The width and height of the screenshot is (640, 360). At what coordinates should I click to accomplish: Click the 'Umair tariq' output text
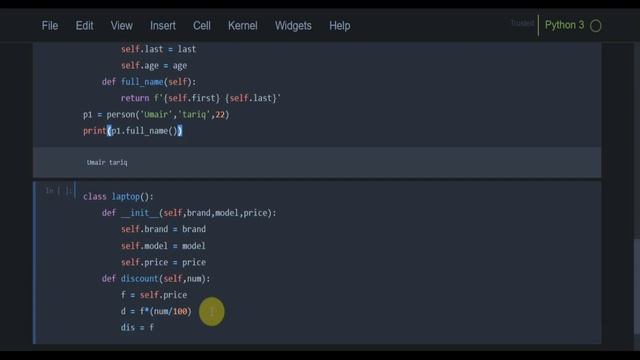pos(107,162)
